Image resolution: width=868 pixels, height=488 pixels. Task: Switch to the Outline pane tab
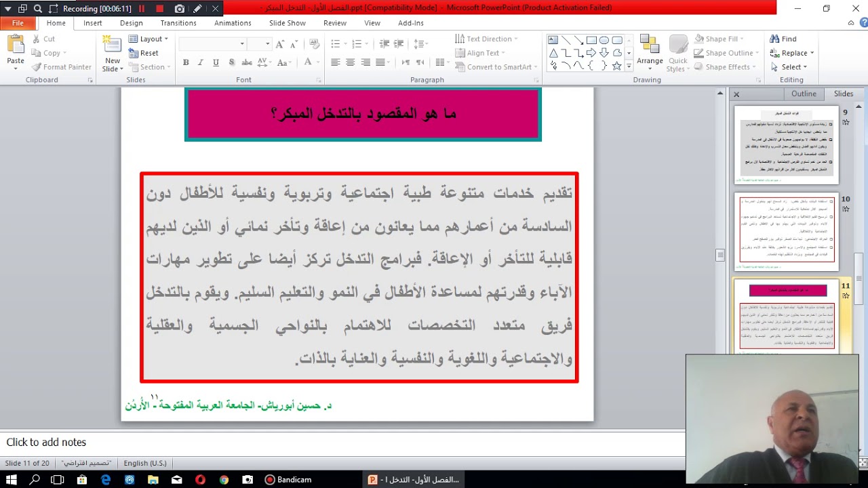click(804, 94)
